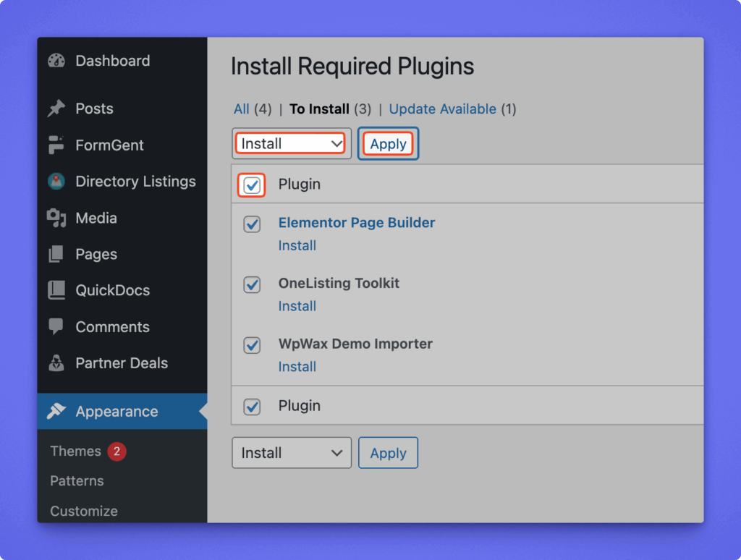The image size is (741, 560).
Task: Click the QuickDocs book icon
Action: point(56,290)
